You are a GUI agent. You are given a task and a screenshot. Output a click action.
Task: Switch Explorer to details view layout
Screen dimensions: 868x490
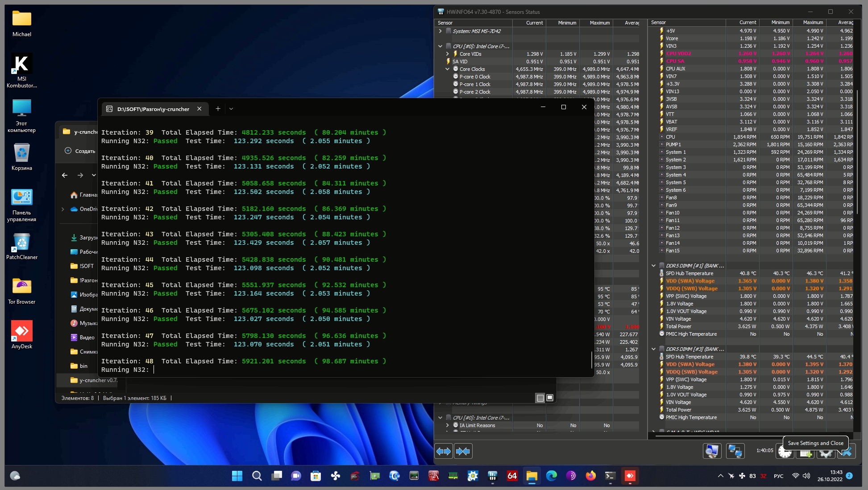(540, 398)
